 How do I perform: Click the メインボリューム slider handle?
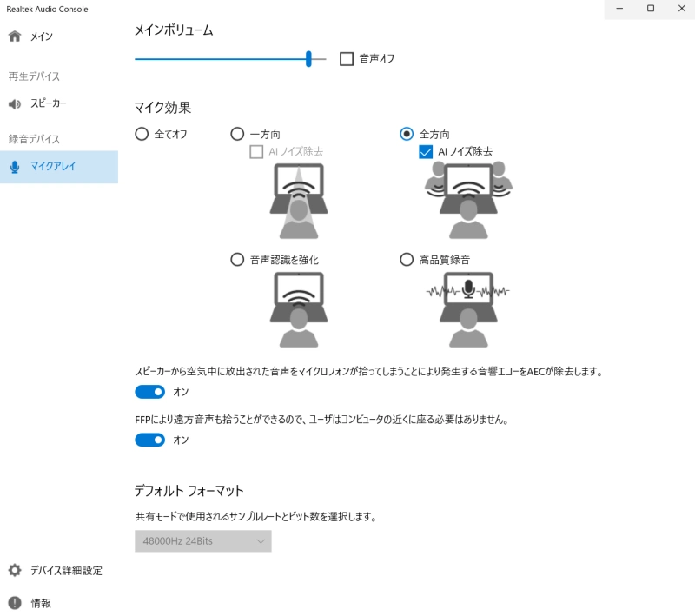click(308, 58)
